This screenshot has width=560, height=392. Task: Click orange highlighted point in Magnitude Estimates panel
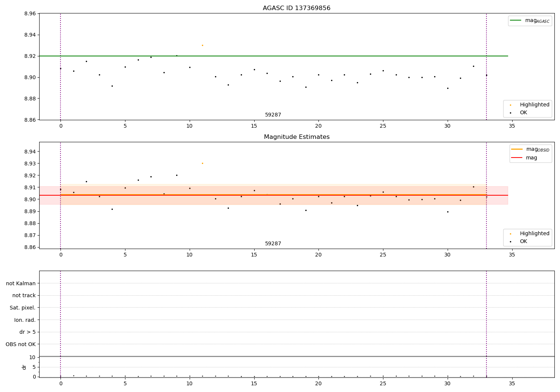[202, 163]
